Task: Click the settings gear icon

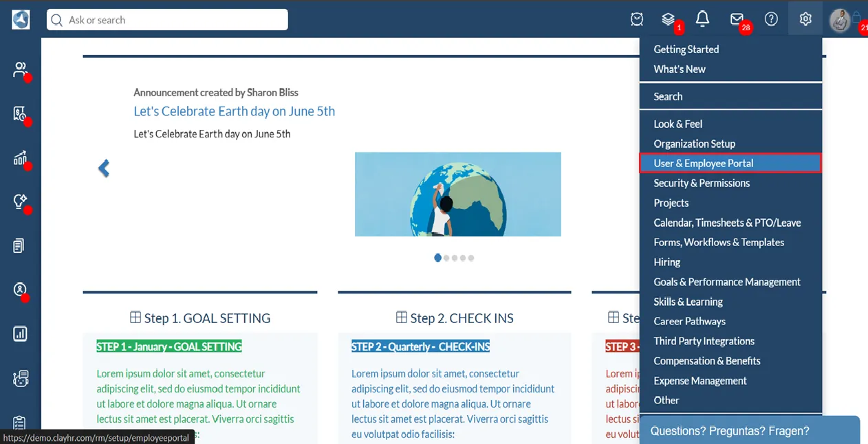Action: (805, 19)
